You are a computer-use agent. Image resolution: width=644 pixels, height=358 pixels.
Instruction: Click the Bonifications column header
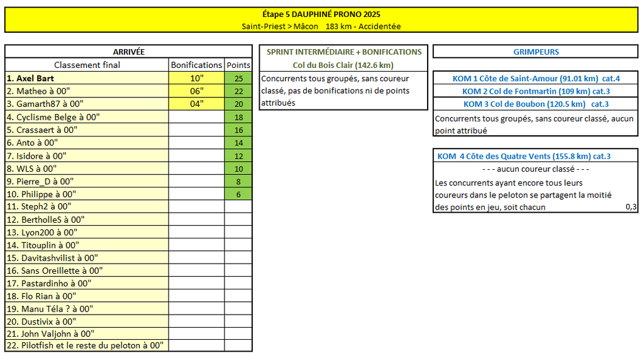click(x=196, y=65)
